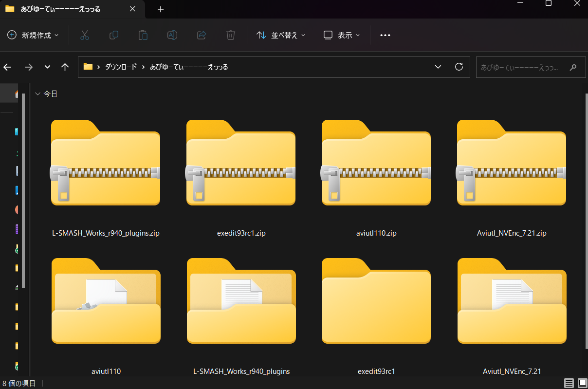
Task: Refresh the folder view
Action: click(x=459, y=67)
